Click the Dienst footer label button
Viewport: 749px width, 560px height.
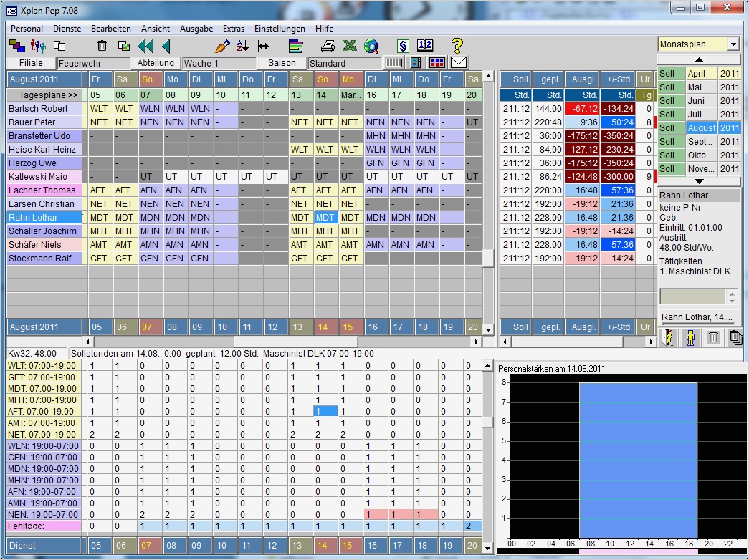(44, 545)
